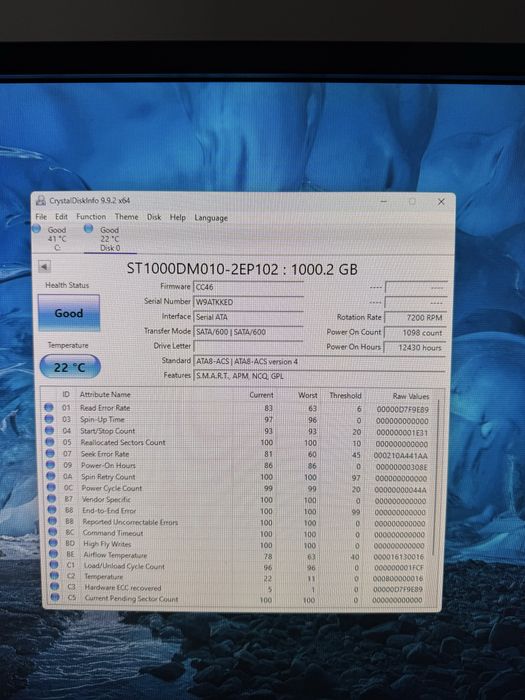Click the Raw Values column header

pyautogui.click(x=411, y=396)
